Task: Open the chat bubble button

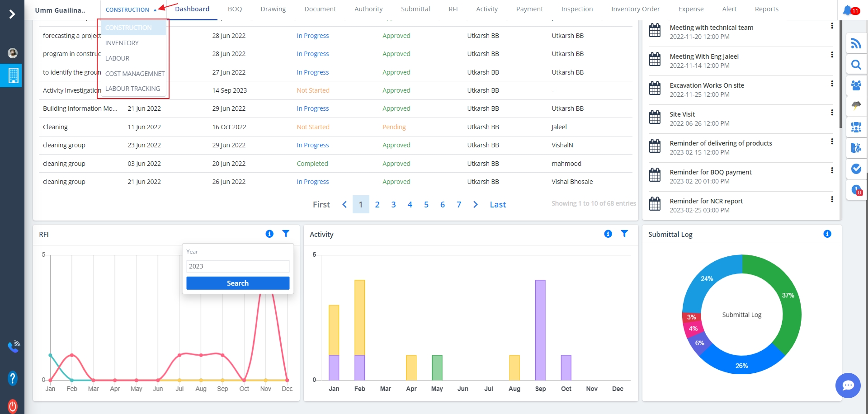Action: (848, 385)
